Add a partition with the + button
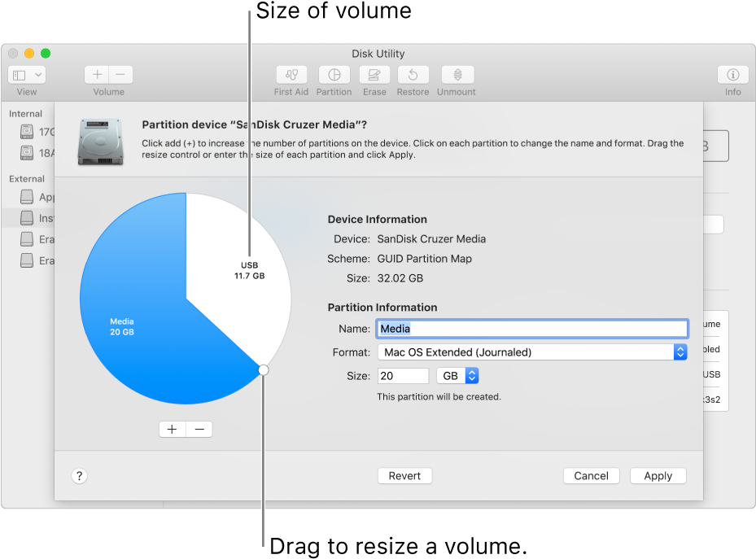Image resolution: width=756 pixels, height=559 pixels. (x=172, y=429)
